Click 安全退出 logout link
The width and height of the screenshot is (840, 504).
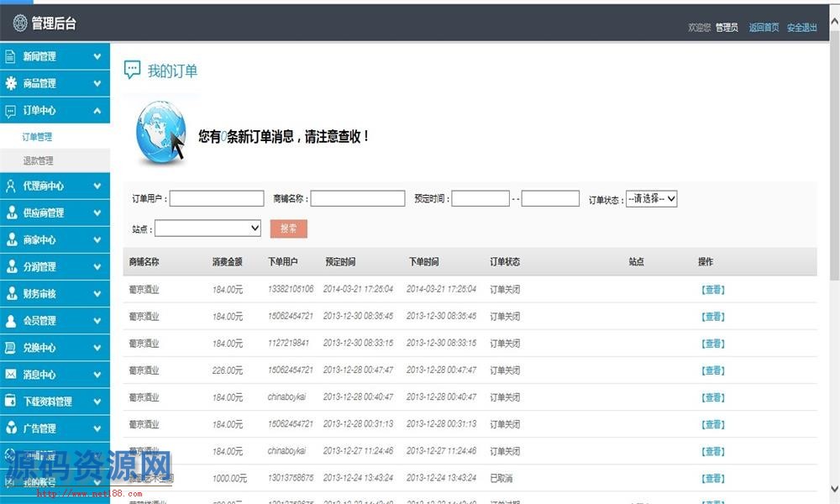click(802, 28)
